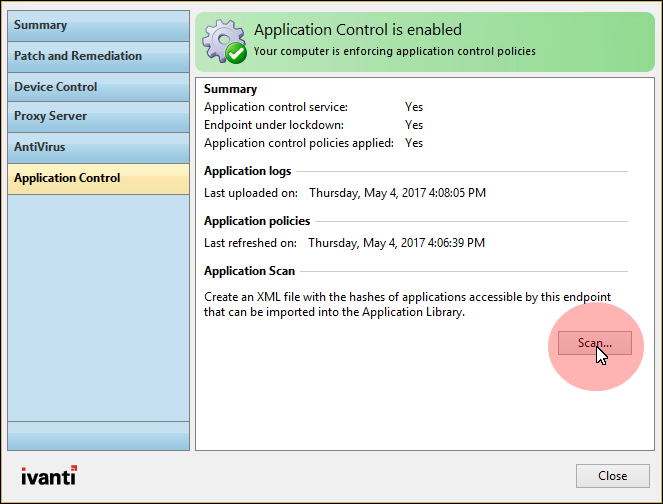Screen dimensions: 663x504
Task: Click the 'enforcing application control policies' subtitle
Action: click(394, 51)
